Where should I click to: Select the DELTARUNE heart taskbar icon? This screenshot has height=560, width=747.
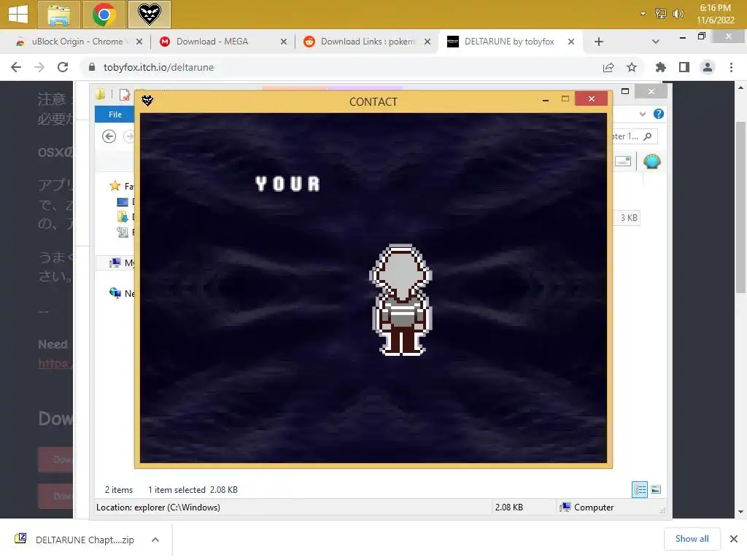click(x=149, y=15)
